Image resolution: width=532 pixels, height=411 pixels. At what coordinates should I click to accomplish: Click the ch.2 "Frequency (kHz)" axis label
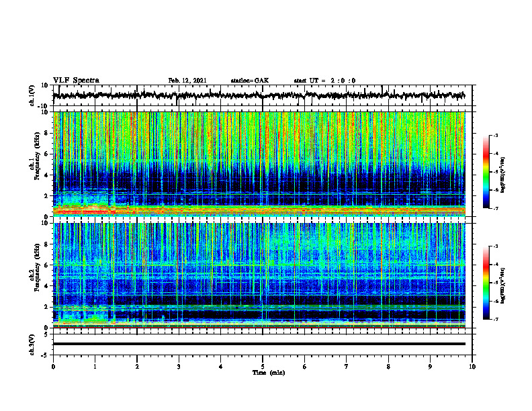click(x=37, y=267)
